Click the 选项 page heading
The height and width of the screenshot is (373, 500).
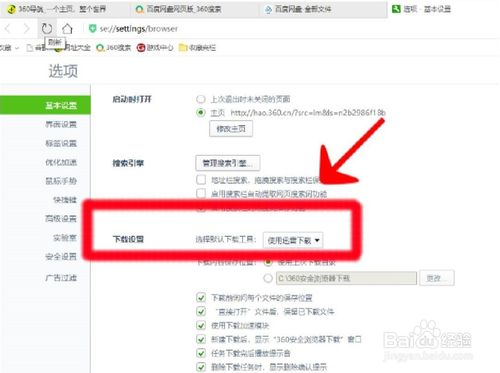[63, 71]
